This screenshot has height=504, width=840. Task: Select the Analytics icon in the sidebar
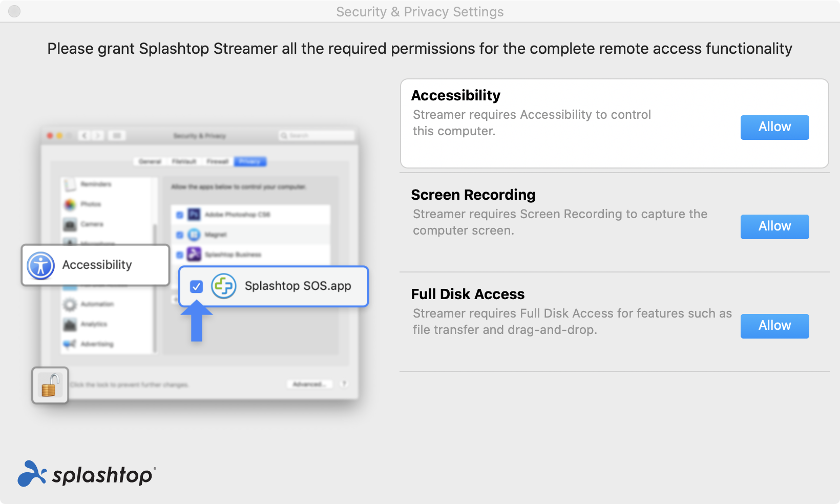tap(70, 324)
